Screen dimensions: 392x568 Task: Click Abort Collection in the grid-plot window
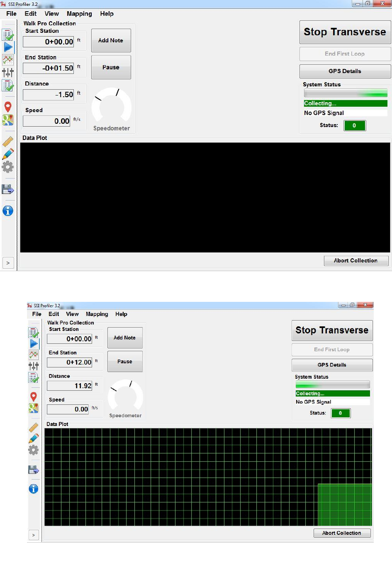[342, 533]
